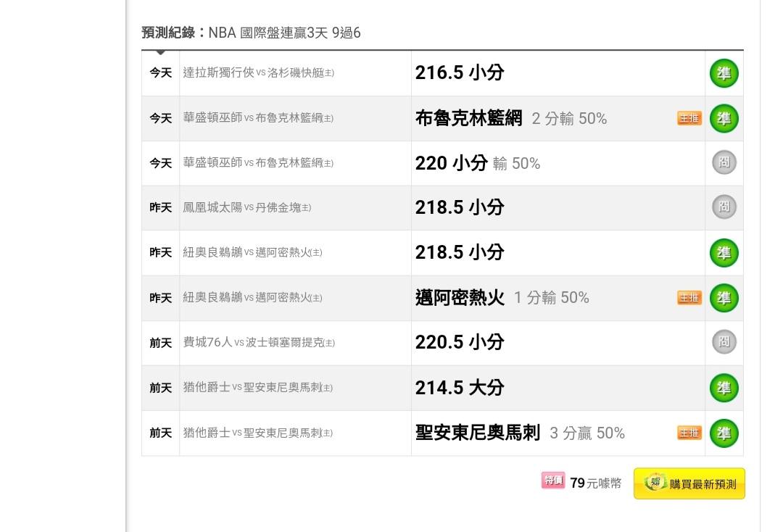Open 鳳凰城太陽 vs 丹佛金塊 matchup
This screenshot has width=783, height=532.
tap(246, 208)
